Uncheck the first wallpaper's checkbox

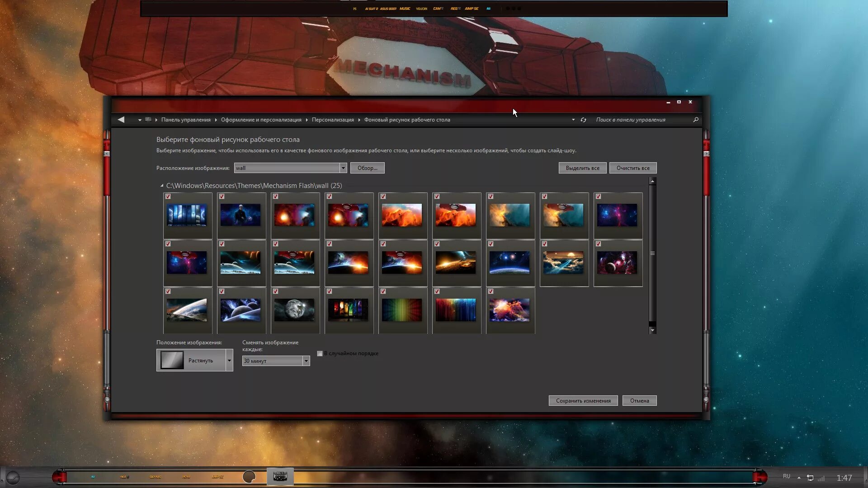click(x=168, y=197)
